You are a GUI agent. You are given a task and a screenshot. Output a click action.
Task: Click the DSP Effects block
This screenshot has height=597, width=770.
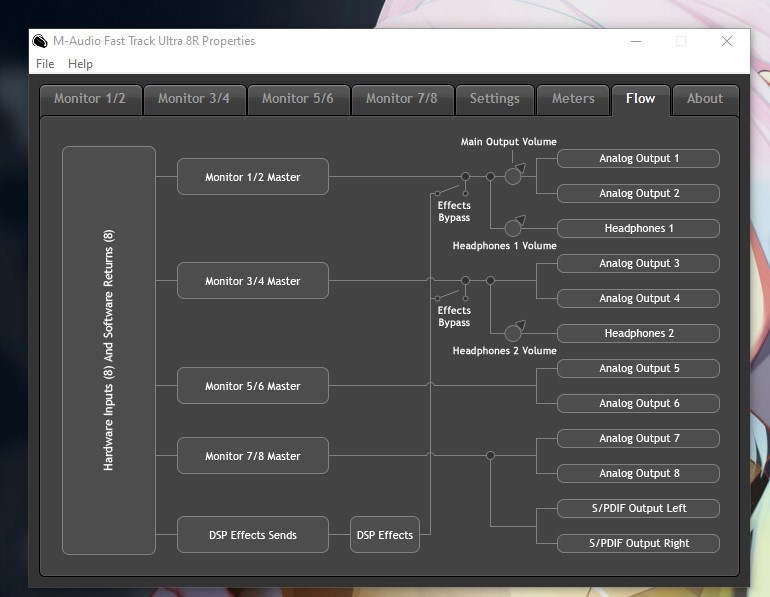tap(385, 535)
